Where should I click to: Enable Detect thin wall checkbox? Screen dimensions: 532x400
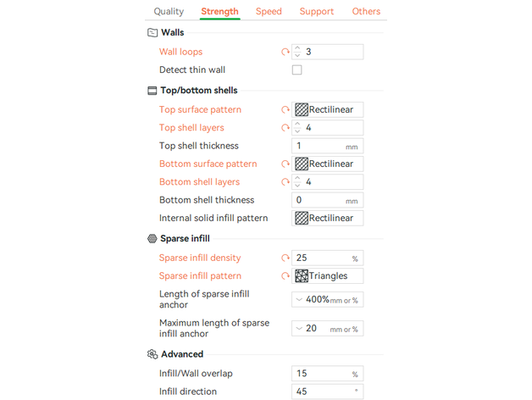(x=296, y=70)
